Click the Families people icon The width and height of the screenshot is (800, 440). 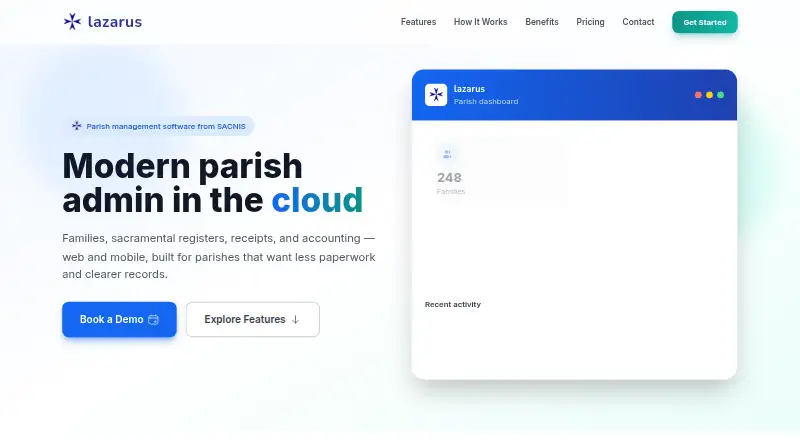(x=447, y=154)
